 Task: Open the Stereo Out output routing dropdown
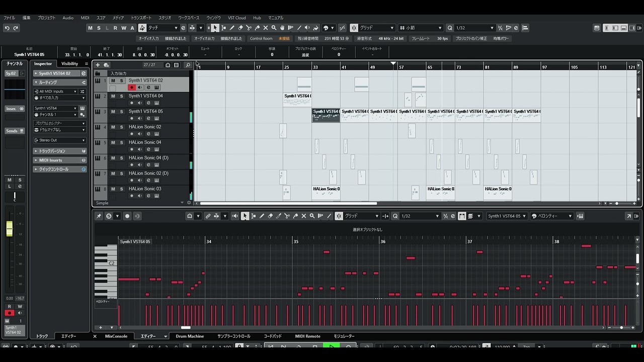[60, 140]
